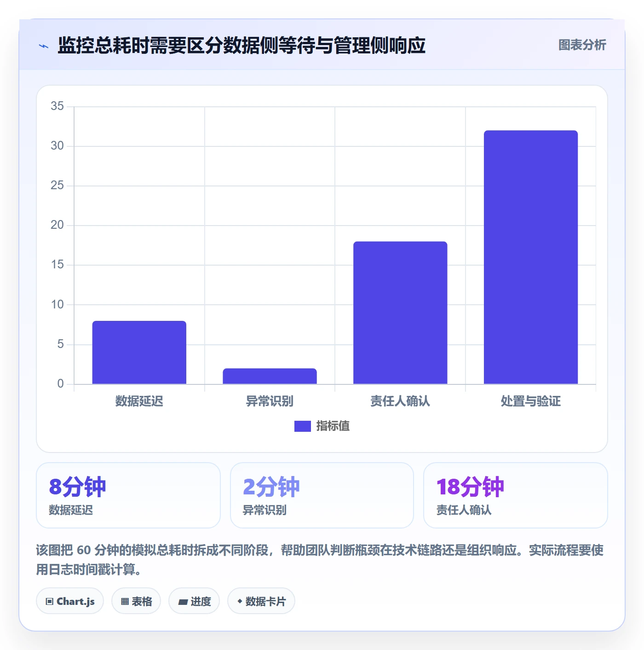Image resolution: width=644 pixels, height=650 pixels.
Task: Click the square icon in Chart.js chip
Action: 50,602
